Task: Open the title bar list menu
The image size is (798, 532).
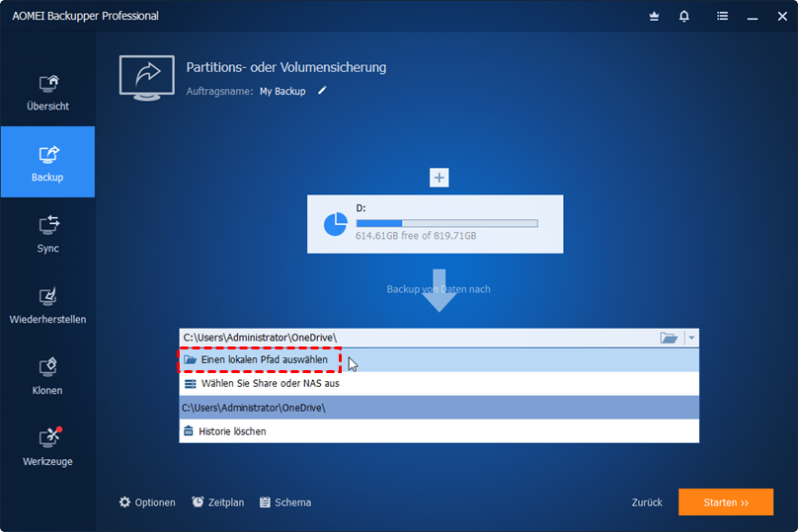Action: pyautogui.click(x=722, y=16)
